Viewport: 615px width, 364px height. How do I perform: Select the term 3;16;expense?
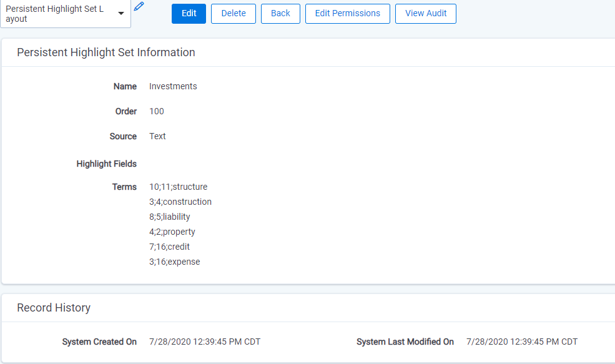(175, 262)
